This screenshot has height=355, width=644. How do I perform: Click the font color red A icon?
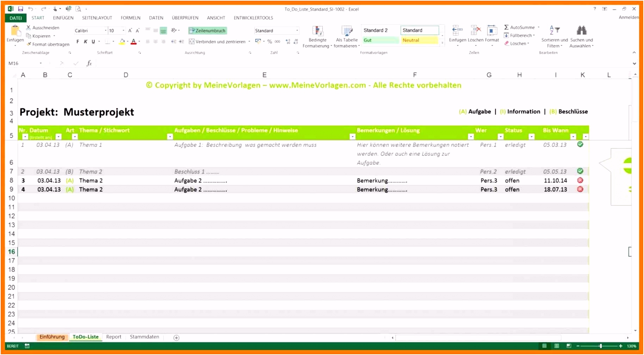(134, 42)
